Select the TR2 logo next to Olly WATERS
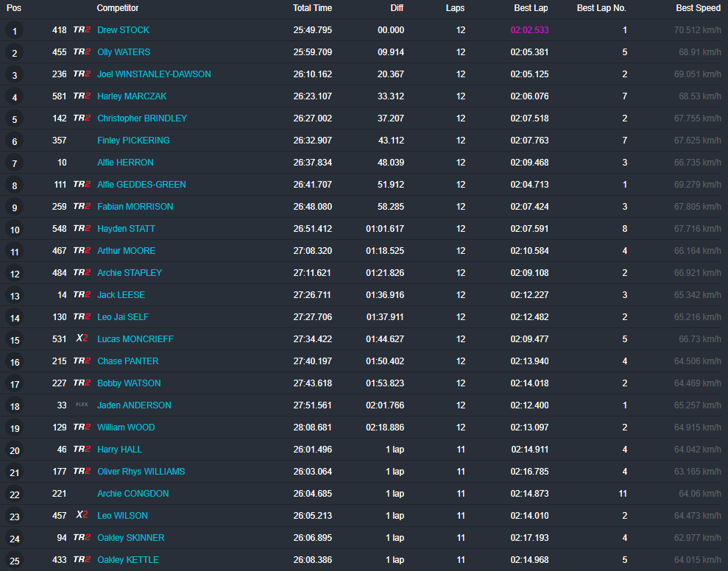Viewport: 728px width, 571px height. point(82,52)
